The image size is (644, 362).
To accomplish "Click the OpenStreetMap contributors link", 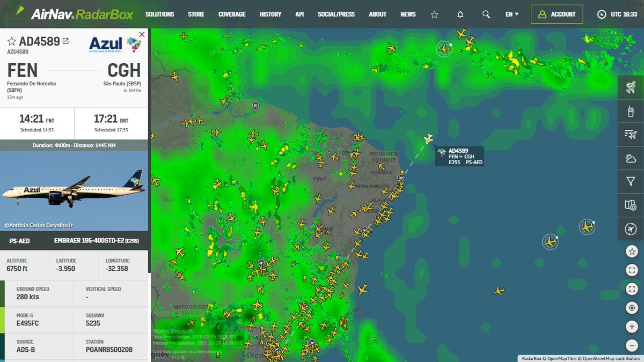I will [x=610, y=358].
